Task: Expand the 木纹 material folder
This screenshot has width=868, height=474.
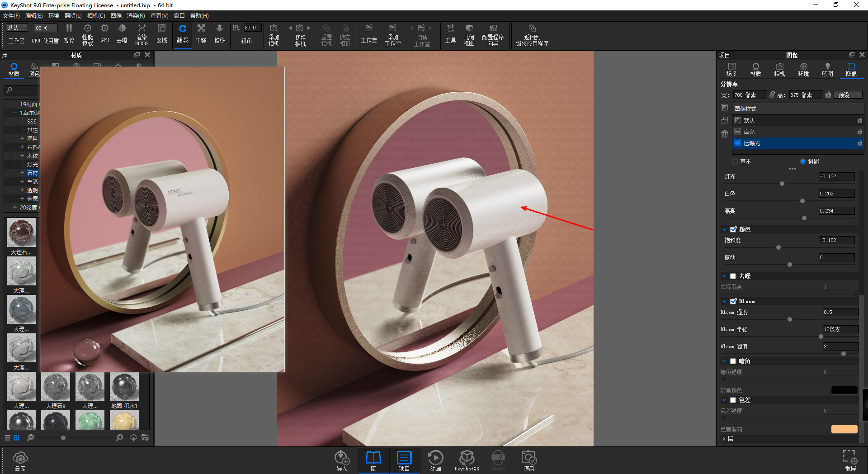Action: [22, 156]
